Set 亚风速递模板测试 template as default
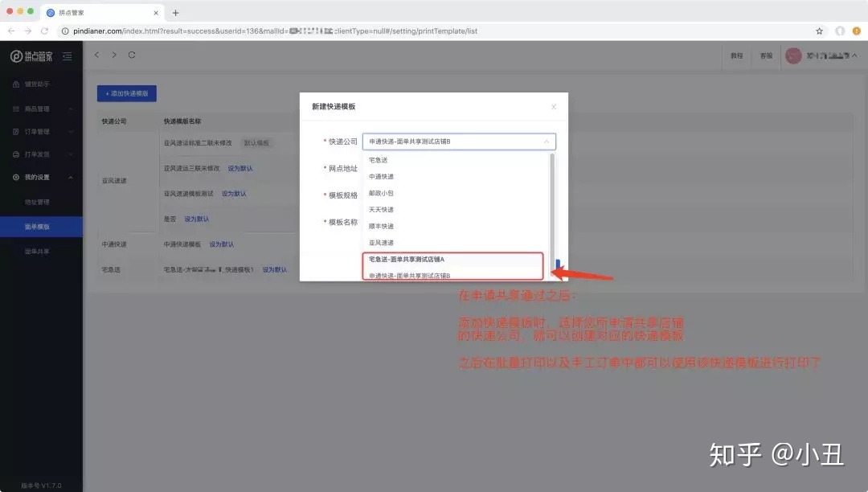This screenshot has width=868, height=492. (x=234, y=194)
